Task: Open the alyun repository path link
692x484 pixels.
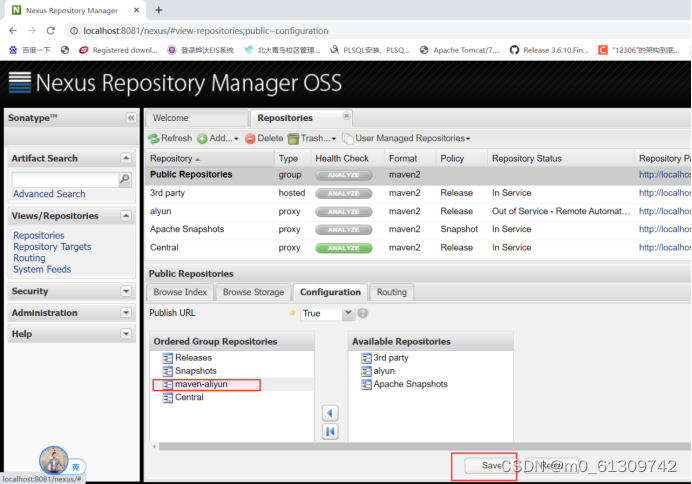Action: coord(665,211)
